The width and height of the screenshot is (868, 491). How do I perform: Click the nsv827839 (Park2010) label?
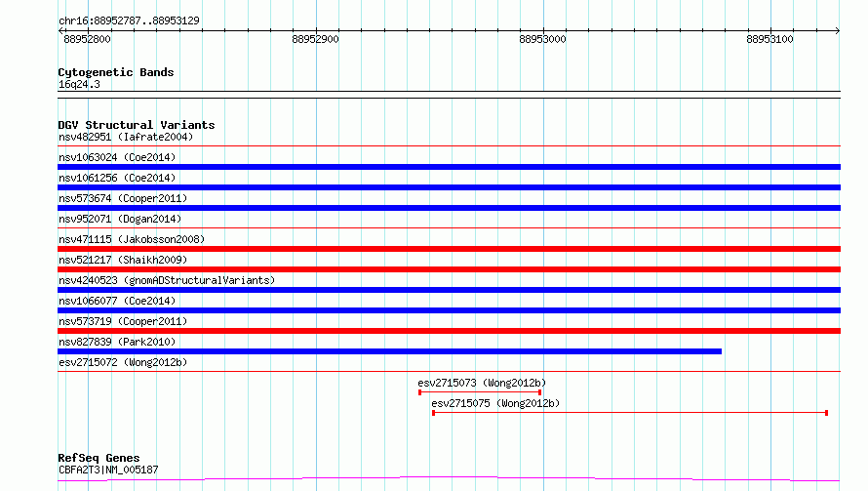pos(117,342)
